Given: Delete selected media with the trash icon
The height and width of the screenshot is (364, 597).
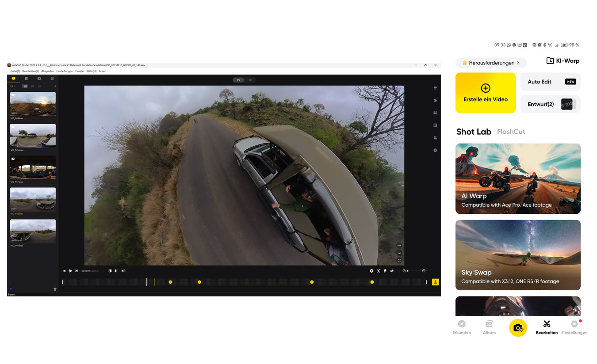Looking at the screenshot, I should pos(55,289).
